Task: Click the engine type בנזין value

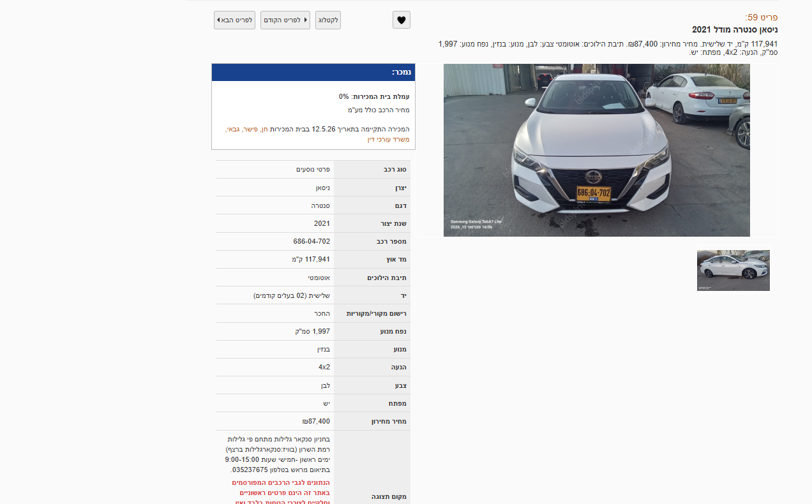Action: (324, 349)
